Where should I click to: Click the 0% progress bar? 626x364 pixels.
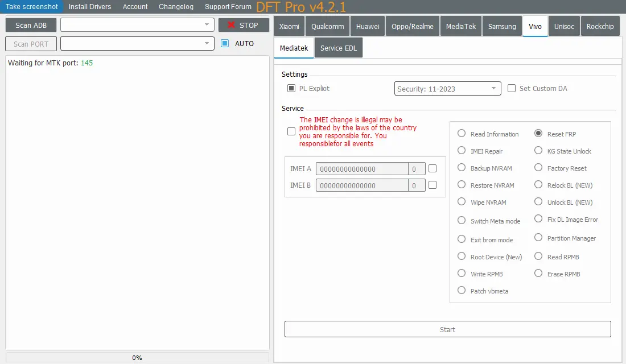[x=137, y=357]
